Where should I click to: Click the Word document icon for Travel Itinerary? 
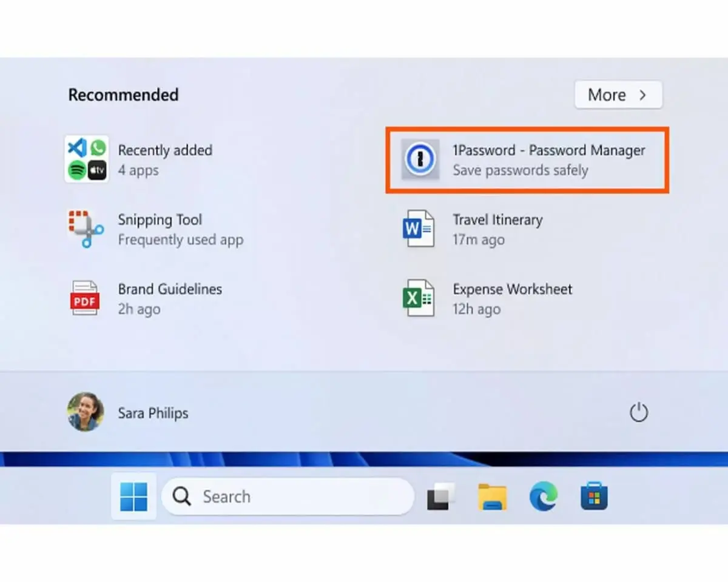(419, 229)
